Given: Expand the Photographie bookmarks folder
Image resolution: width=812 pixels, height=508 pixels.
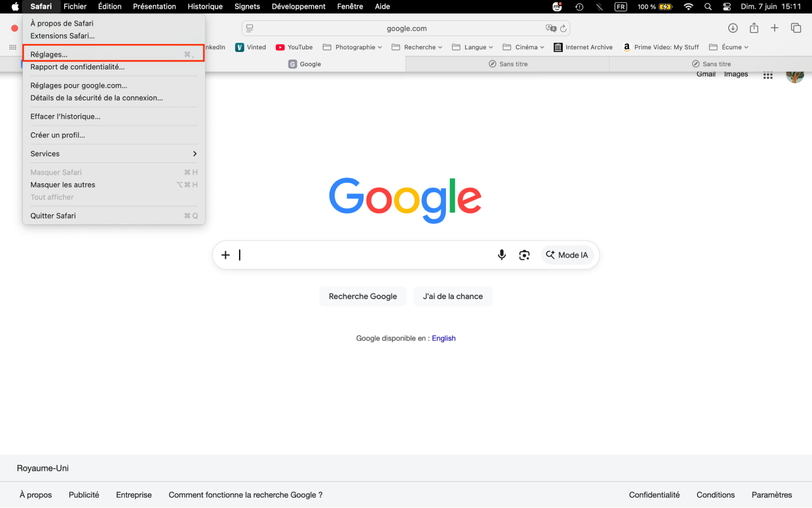Looking at the screenshot, I should click(352, 47).
